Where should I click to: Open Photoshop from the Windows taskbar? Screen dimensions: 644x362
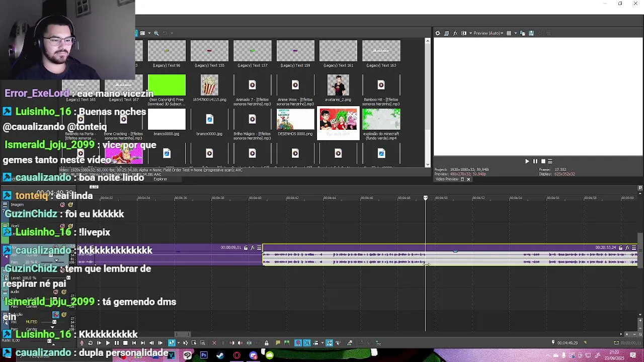coord(204,355)
